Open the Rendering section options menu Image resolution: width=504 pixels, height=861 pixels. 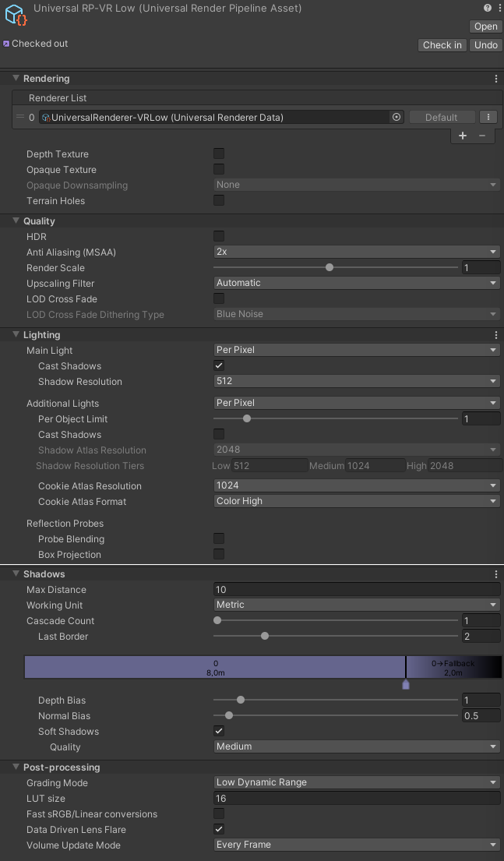tap(496, 78)
